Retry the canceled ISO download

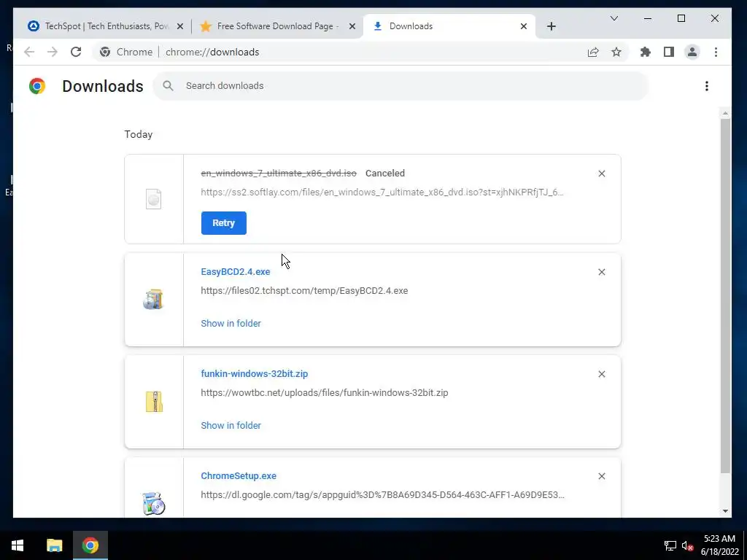(x=223, y=223)
